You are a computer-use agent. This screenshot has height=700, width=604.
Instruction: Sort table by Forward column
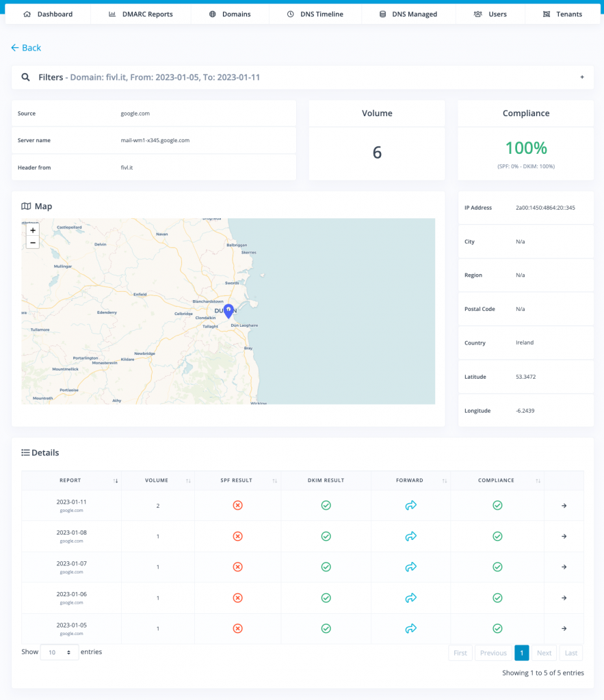click(410, 481)
